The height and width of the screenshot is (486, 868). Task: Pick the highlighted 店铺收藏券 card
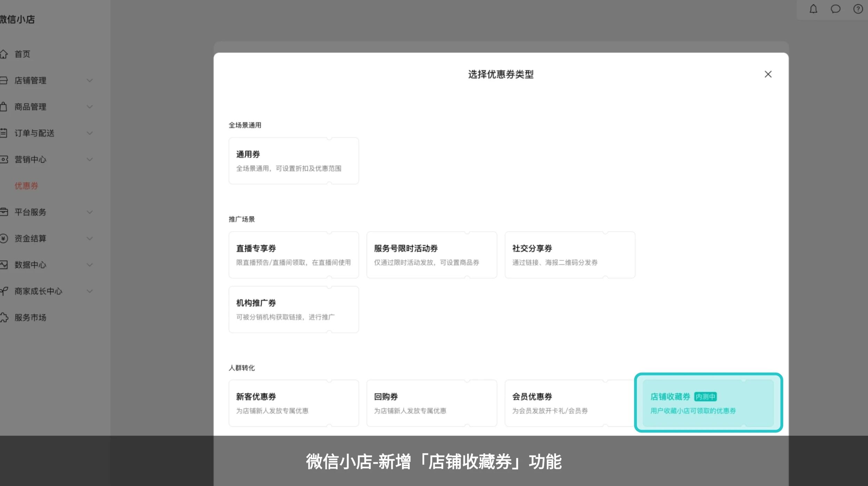708,403
